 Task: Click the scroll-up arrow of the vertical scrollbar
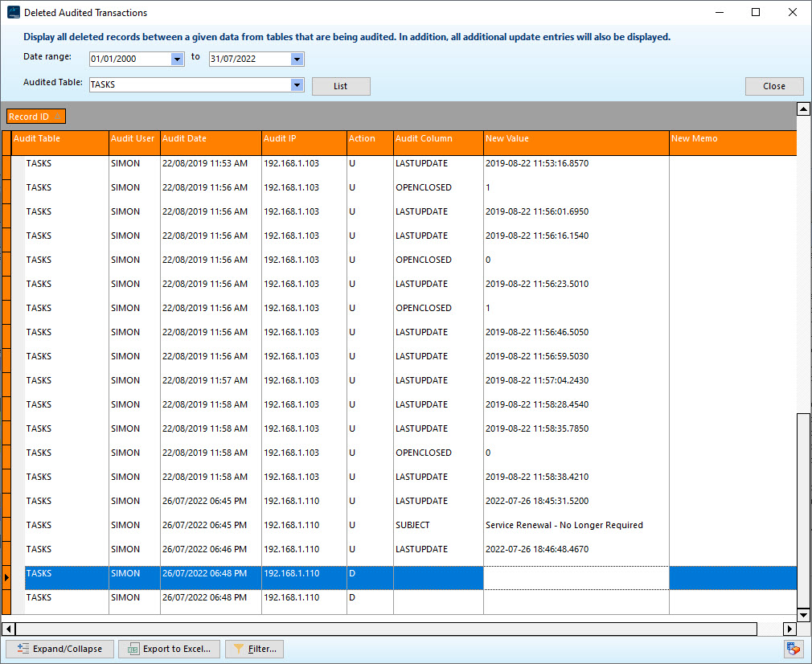[x=802, y=109]
